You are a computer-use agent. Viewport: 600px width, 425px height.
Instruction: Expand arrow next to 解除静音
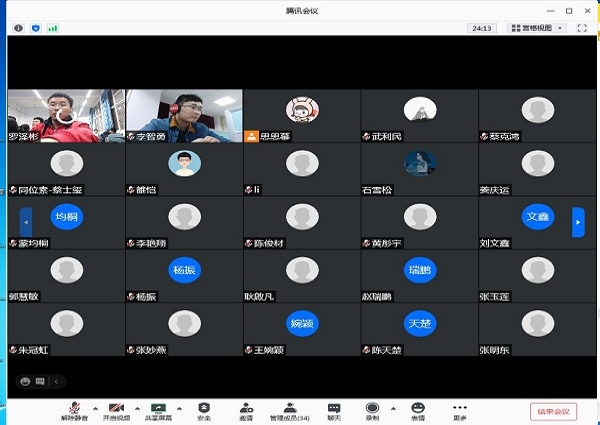click(95, 408)
